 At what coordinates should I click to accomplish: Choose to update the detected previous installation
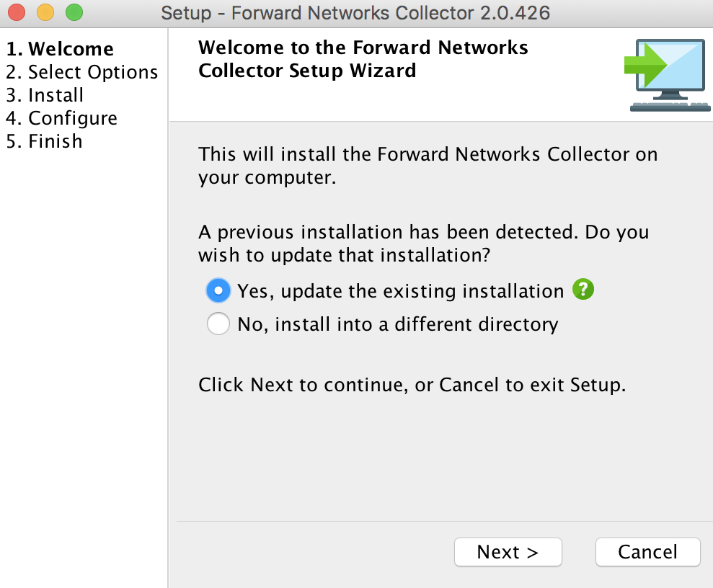click(218, 290)
